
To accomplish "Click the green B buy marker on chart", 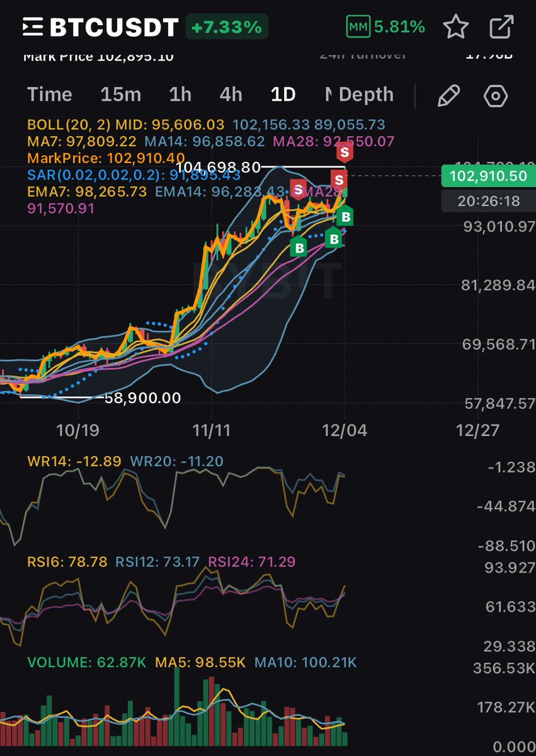I will [x=345, y=217].
